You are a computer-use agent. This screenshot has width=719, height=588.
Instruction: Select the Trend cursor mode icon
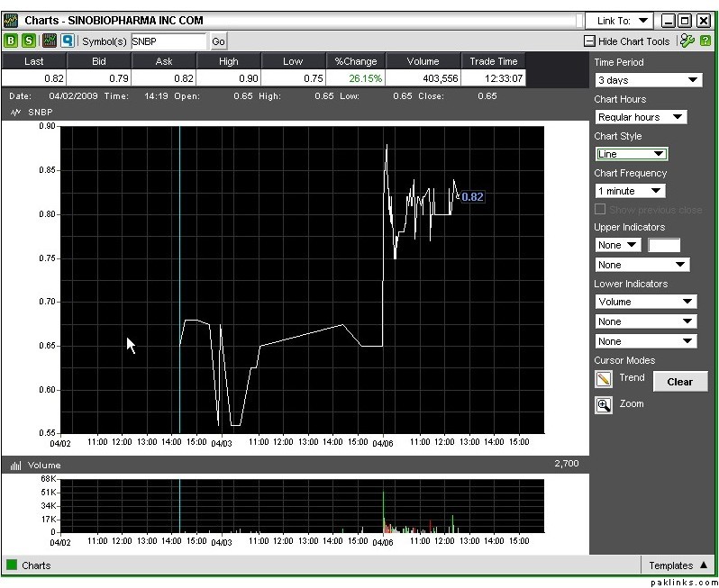(604, 379)
